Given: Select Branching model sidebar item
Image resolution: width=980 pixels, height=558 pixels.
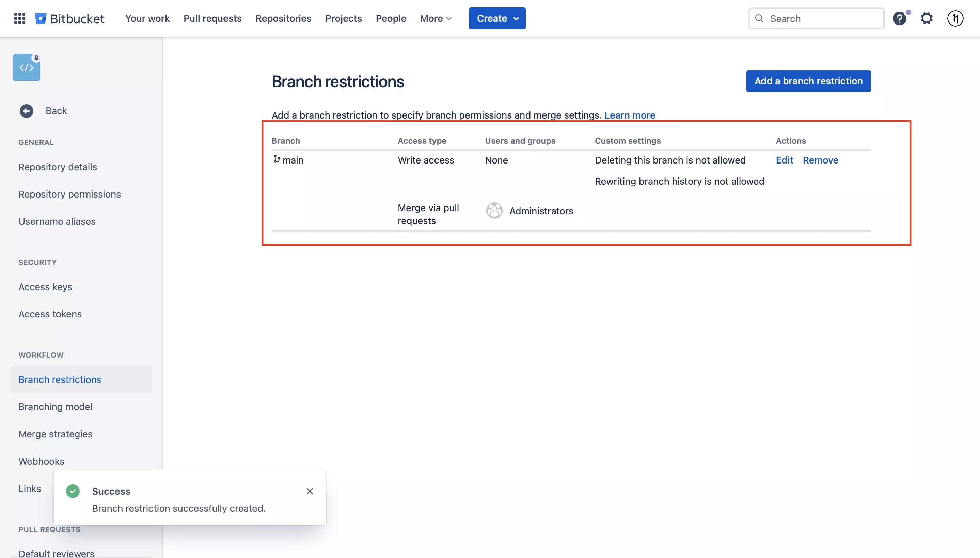Looking at the screenshot, I should [x=55, y=406].
